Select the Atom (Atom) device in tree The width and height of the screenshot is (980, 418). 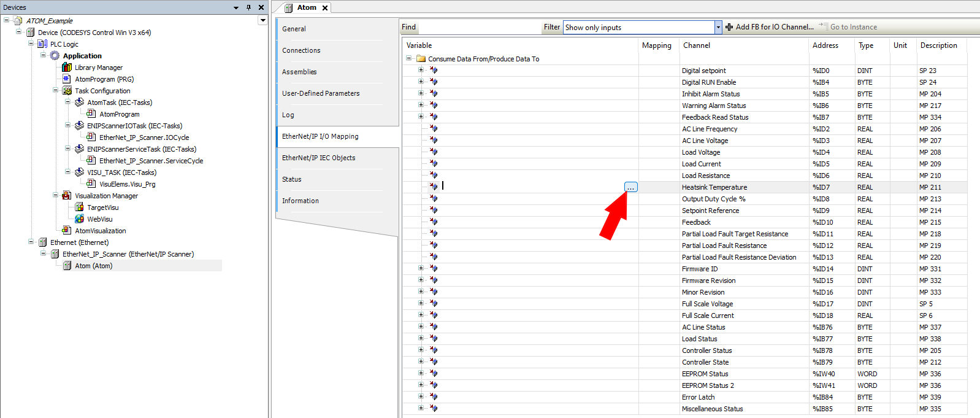pos(93,266)
